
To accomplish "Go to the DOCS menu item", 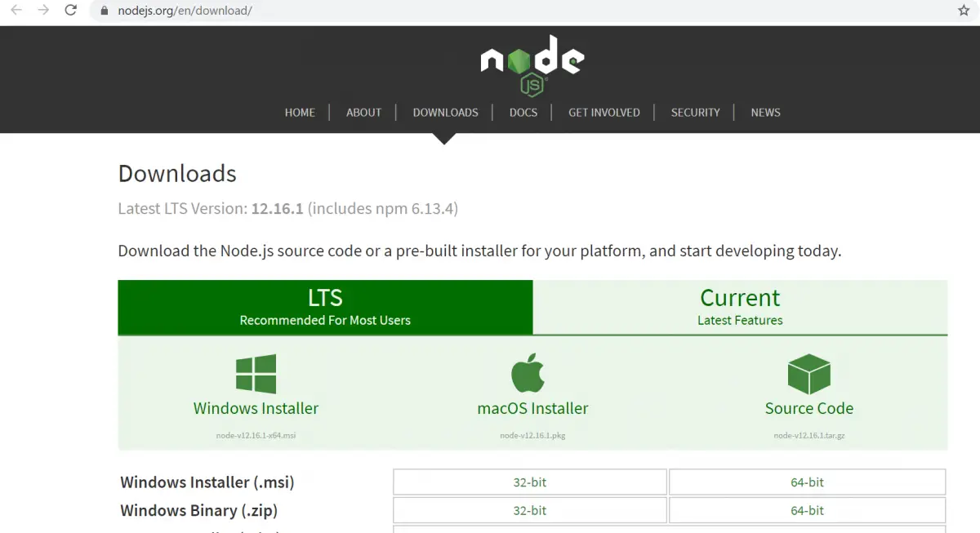I will coord(523,113).
